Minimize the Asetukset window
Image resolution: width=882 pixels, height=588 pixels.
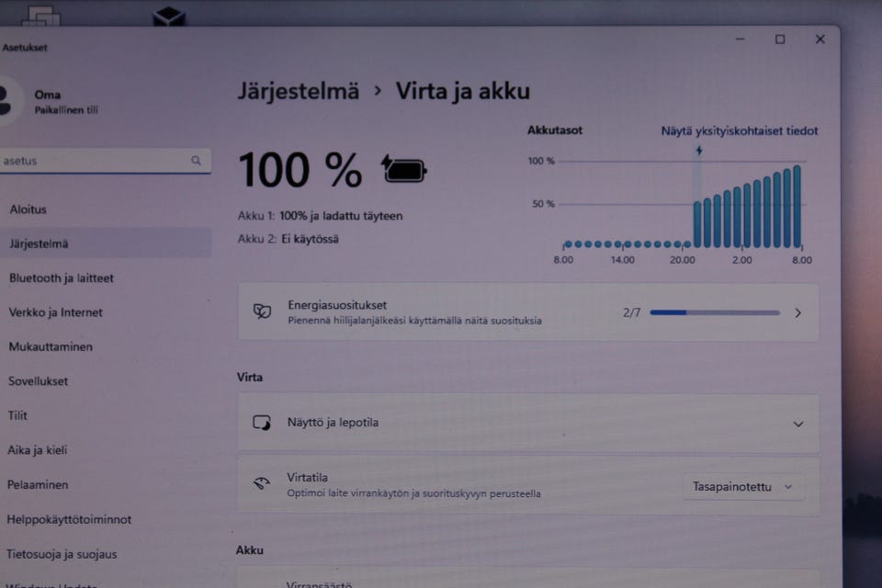[741, 39]
